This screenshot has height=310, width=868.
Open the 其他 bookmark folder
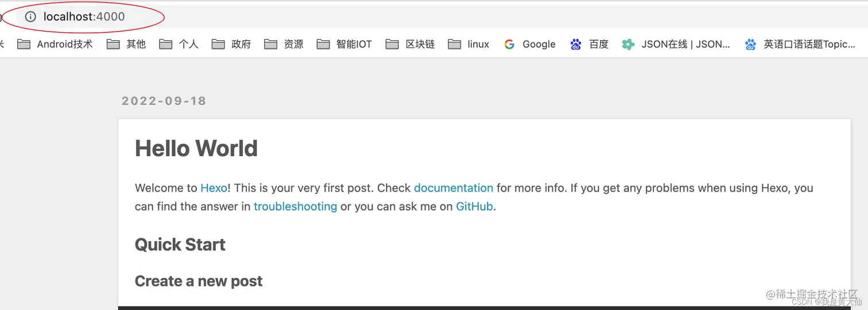click(x=126, y=44)
